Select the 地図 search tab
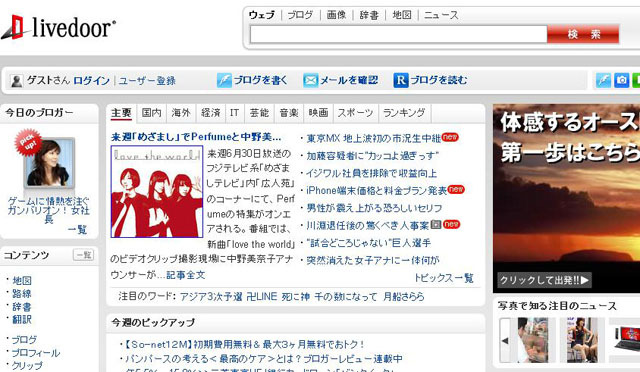The image size is (640, 372). click(x=402, y=15)
